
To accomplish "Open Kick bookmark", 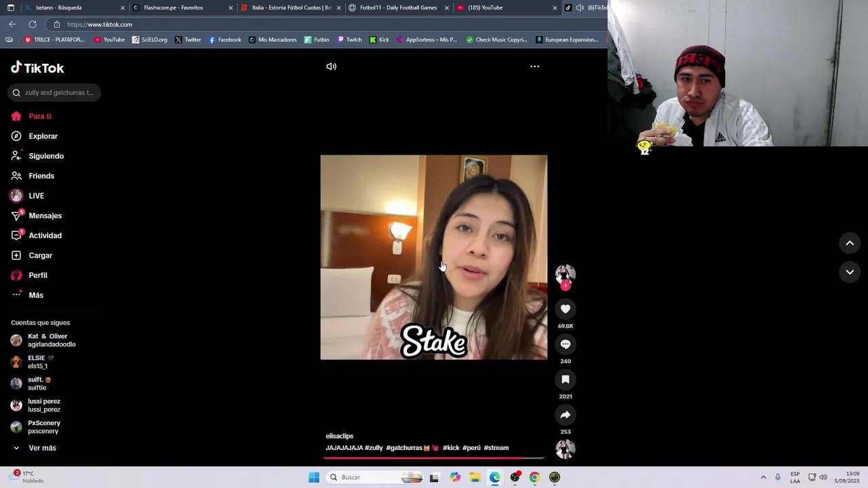I will [x=379, y=40].
